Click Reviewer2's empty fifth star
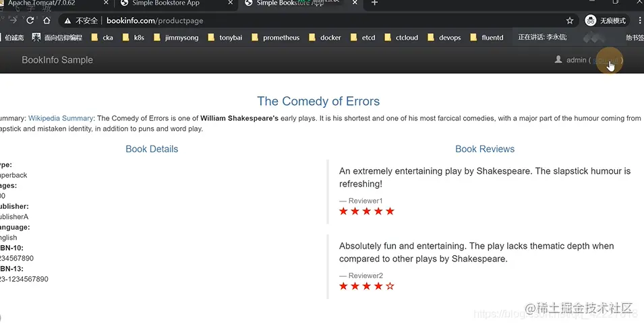This screenshot has width=644, height=326. (x=390, y=286)
